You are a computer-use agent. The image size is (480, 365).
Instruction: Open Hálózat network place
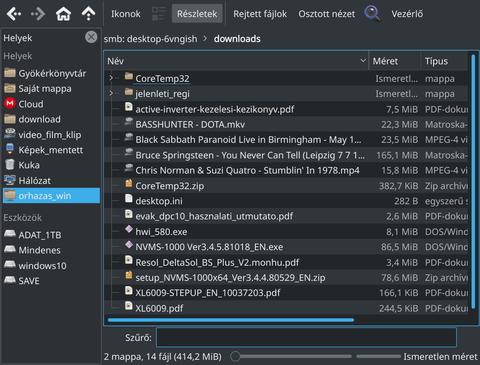click(x=51, y=180)
